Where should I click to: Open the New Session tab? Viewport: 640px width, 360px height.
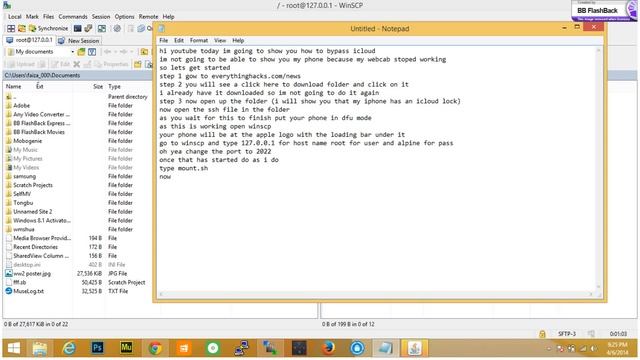79,40
